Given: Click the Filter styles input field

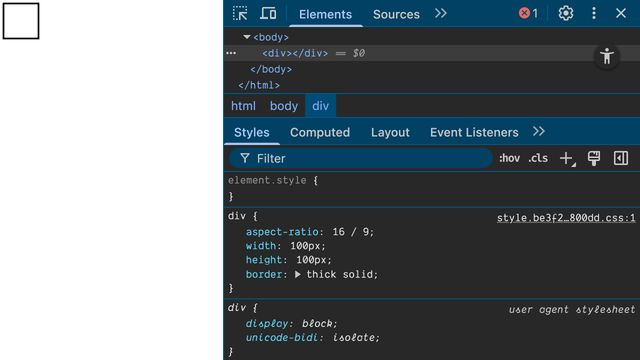Looking at the screenshot, I should [361, 158].
